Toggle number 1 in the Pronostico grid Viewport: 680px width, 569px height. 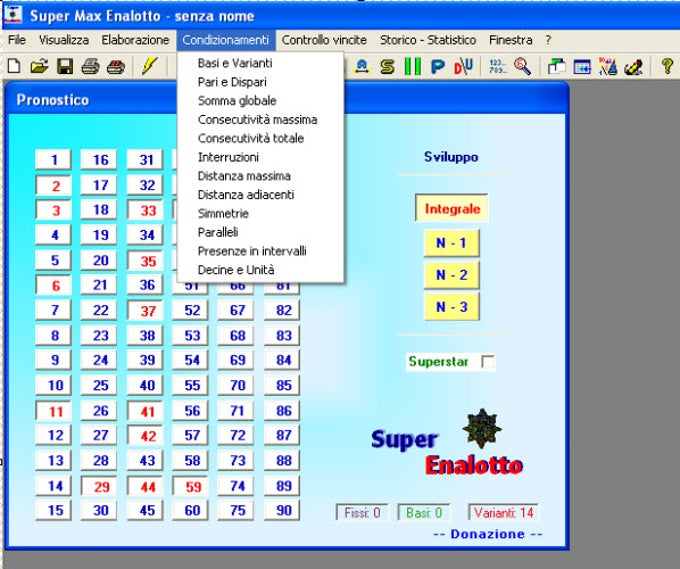pos(53,160)
